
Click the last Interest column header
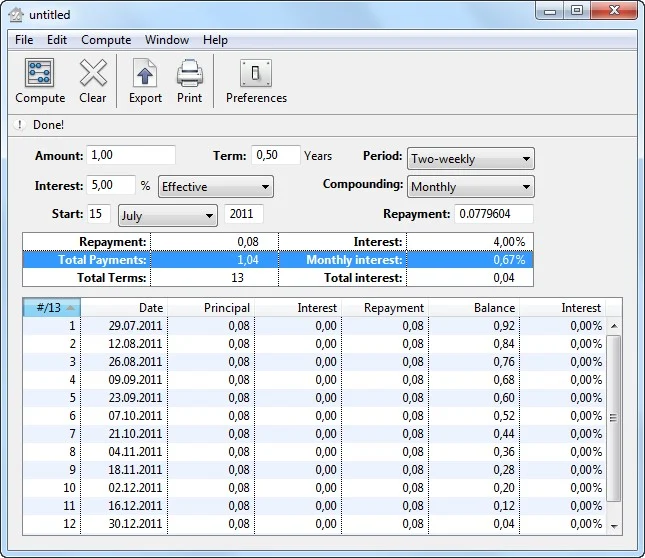pyautogui.click(x=563, y=308)
